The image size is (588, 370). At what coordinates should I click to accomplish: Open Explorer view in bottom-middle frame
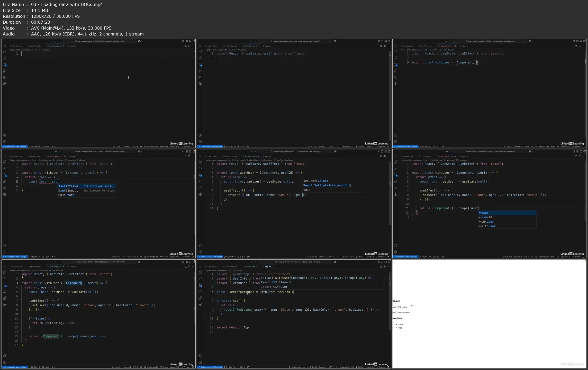[x=200, y=272]
